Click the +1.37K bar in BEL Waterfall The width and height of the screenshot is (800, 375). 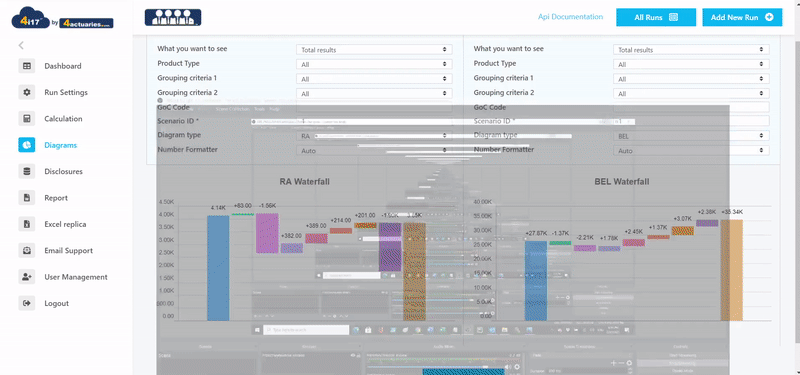tap(658, 237)
